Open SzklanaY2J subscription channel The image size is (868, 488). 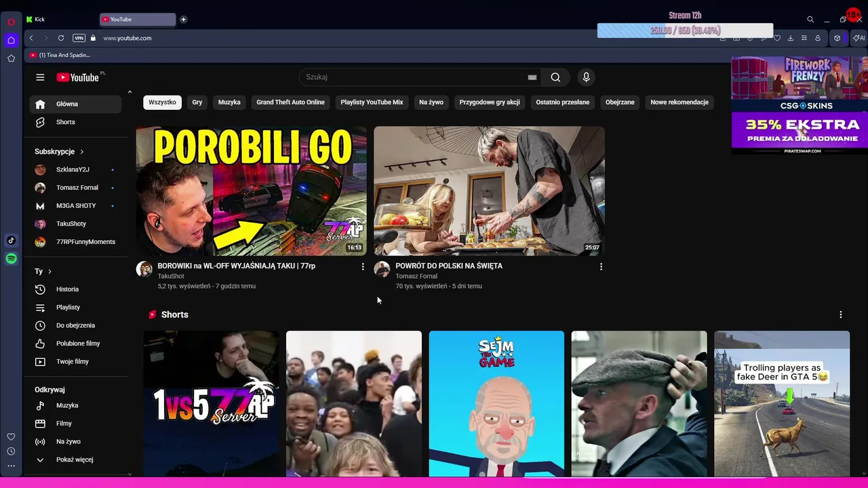[x=75, y=169]
